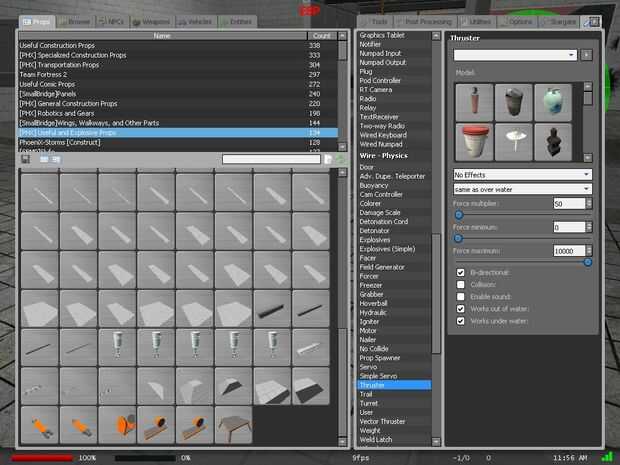The width and height of the screenshot is (620, 465).
Task: Choose the gray trash can model
Action: point(512,102)
